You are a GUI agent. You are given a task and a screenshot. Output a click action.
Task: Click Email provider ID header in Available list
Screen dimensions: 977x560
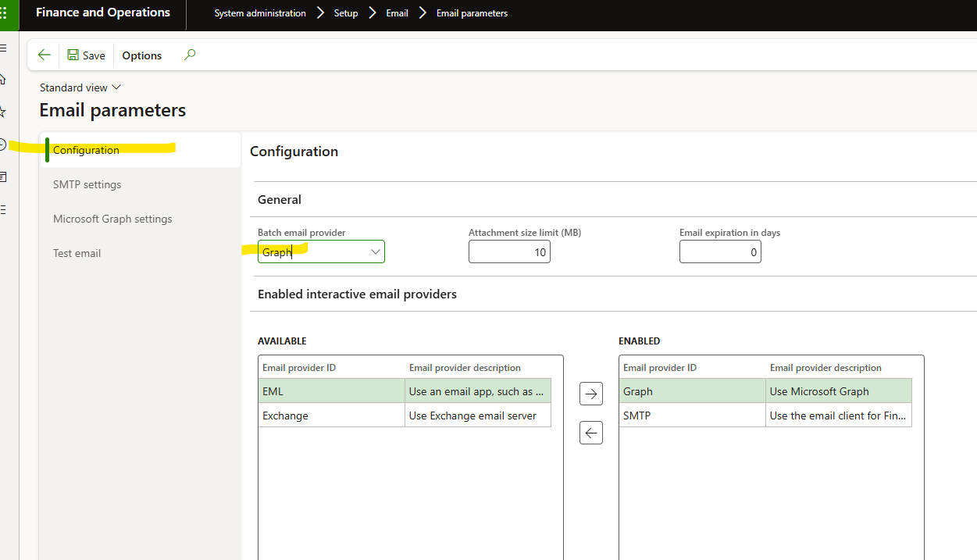coord(299,368)
